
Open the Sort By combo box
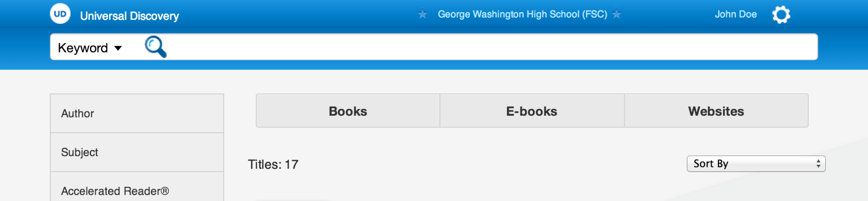coord(756,164)
